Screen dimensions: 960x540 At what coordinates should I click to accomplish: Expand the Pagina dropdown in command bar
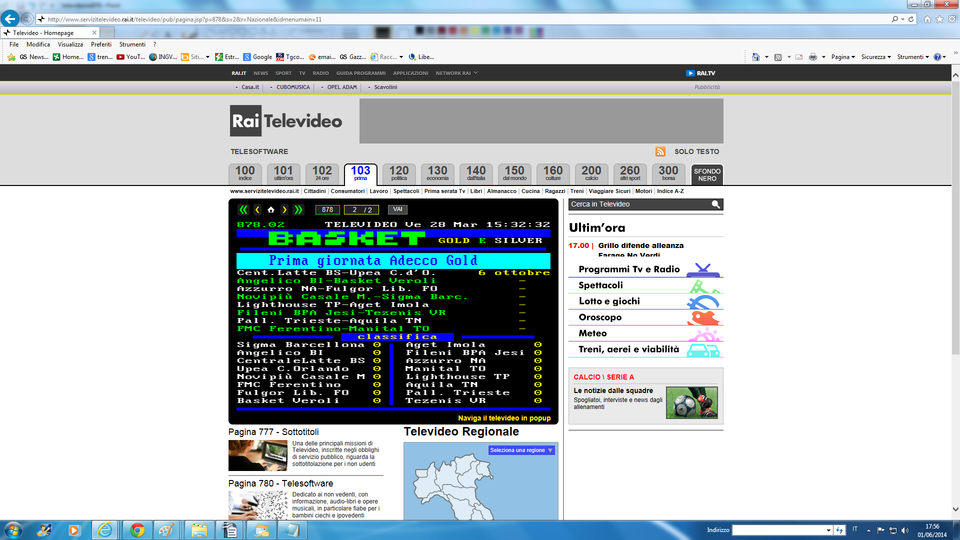(843, 57)
